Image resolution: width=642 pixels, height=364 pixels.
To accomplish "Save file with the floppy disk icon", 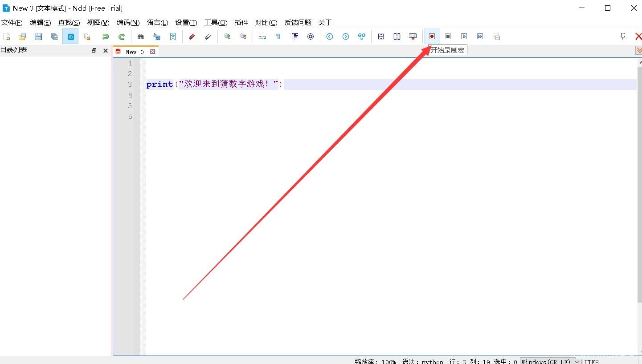I will pyautogui.click(x=38, y=36).
